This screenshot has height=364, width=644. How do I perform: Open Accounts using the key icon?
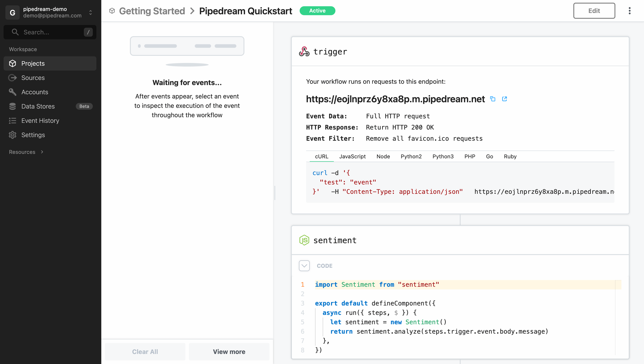click(x=34, y=92)
